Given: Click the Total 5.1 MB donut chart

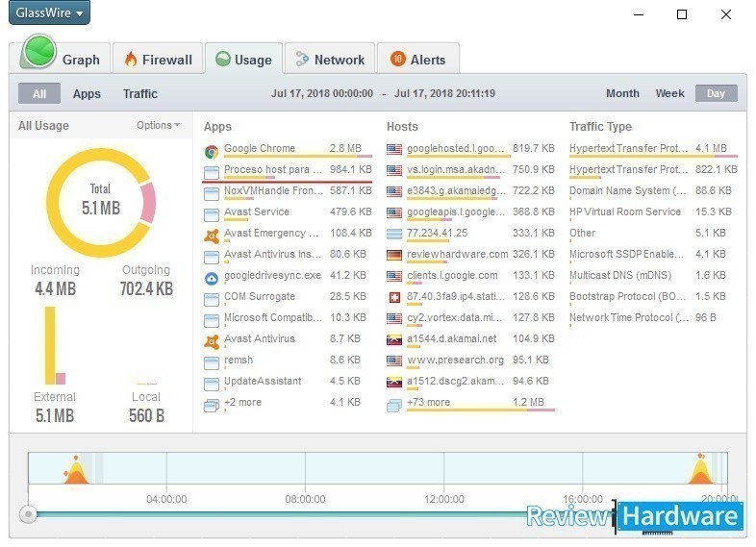Looking at the screenshot, I should tap(101, 203).
